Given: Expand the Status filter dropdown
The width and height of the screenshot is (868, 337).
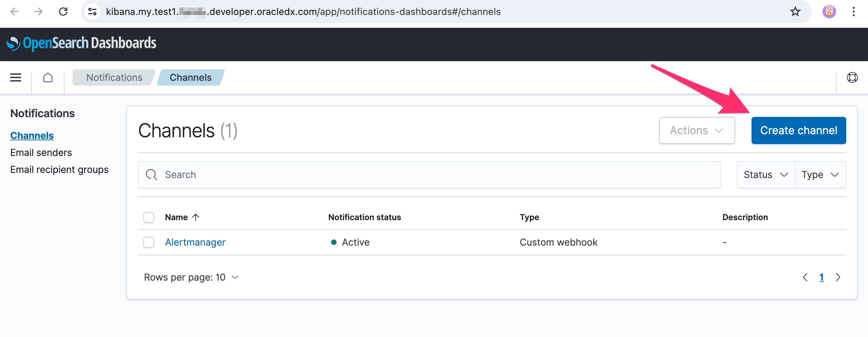Looking at the screenshot, I should (766, 175).
